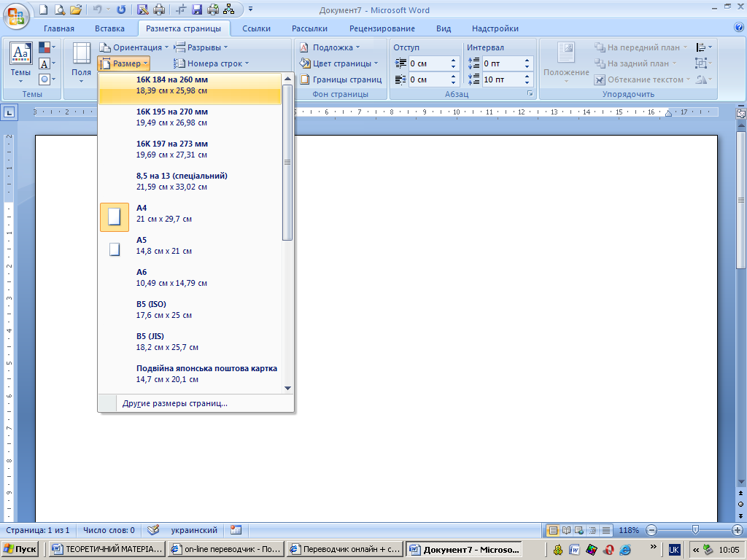This screenshot has height=560, width=747.
Task: Click the Themes gallery icon
Action: tap(21, 63)
